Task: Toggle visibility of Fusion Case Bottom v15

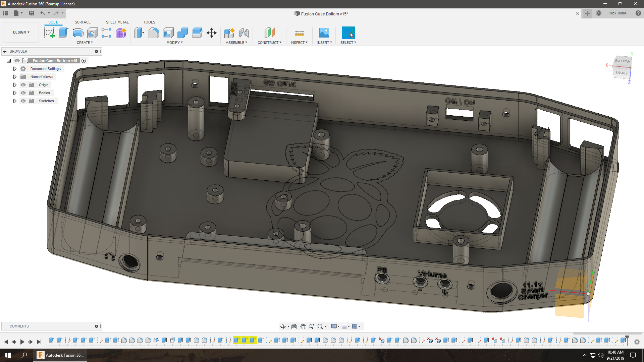Action: [17, 61]
